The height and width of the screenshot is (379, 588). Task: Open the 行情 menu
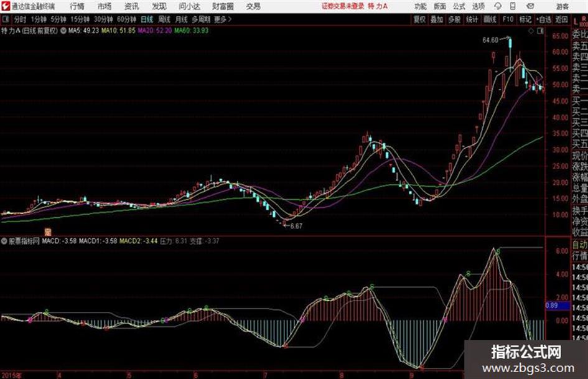pyautogui.click(x=77, y=6)
